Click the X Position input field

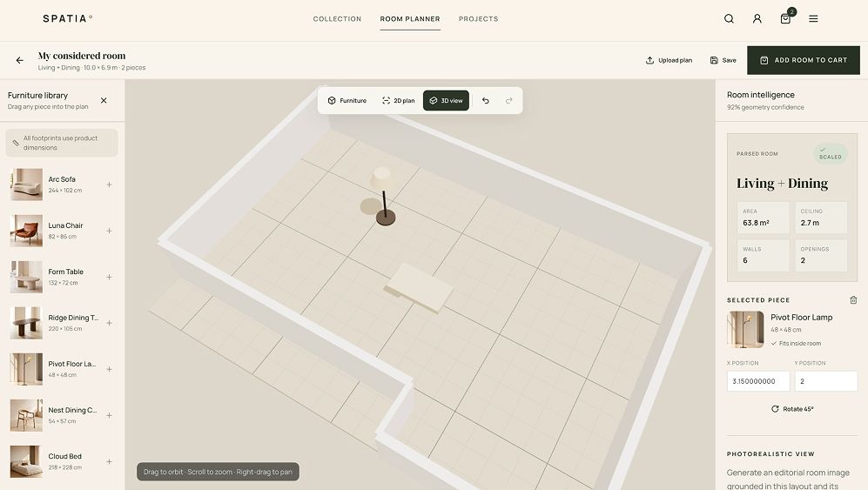coord(758,381)
